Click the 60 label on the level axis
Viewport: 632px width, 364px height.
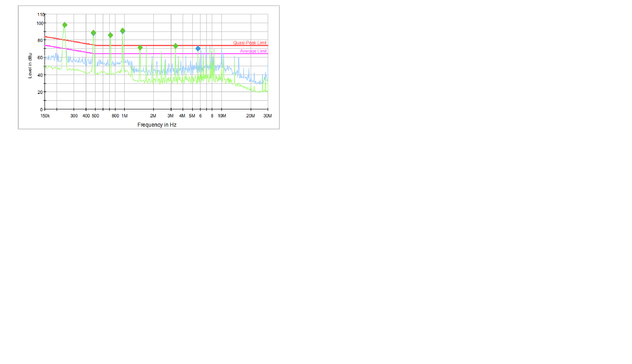click(x=40, y=58)
